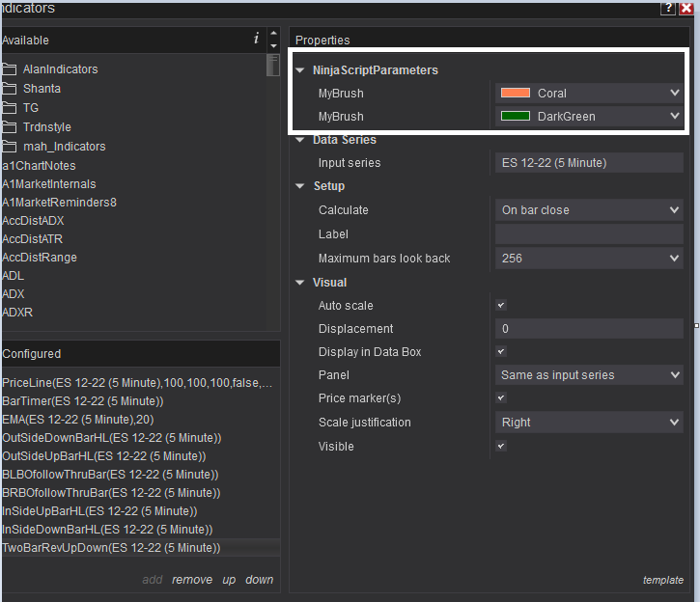This screenshot has width=700, height=602.
Task: Open the Trdnstyle folder
Action: tap(46, 127)
